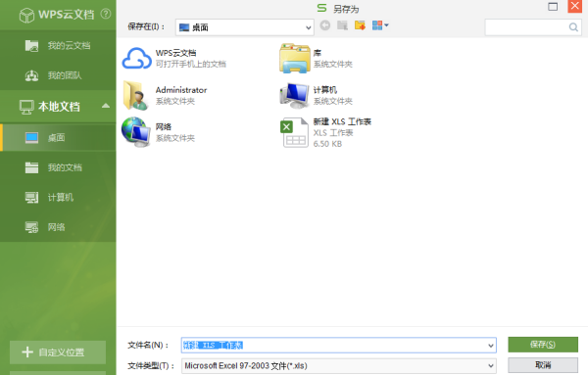Maximize the 另存为 dialog window
The width and height of the screenshot is (588, 375).
pyautogui.click(x=553, y=7)
